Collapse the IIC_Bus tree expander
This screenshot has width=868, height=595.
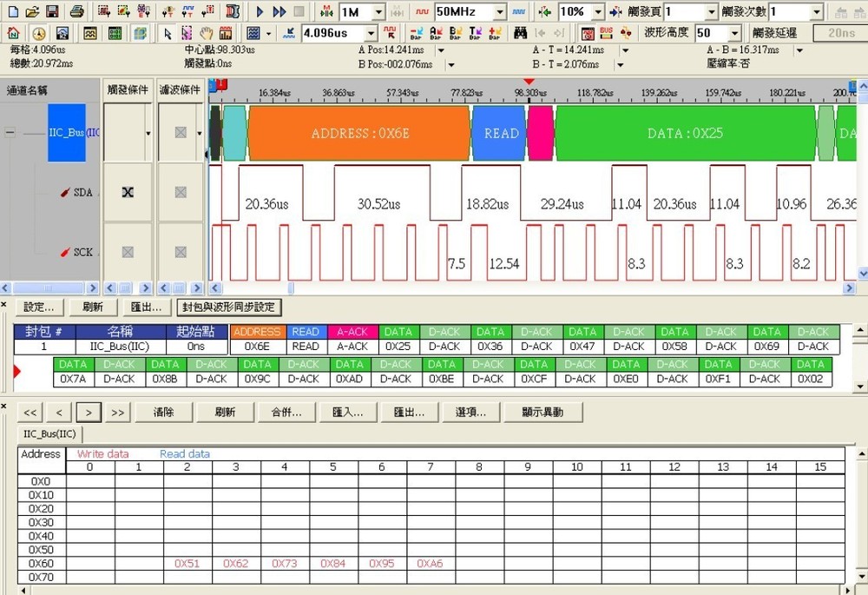click(10, 132)
